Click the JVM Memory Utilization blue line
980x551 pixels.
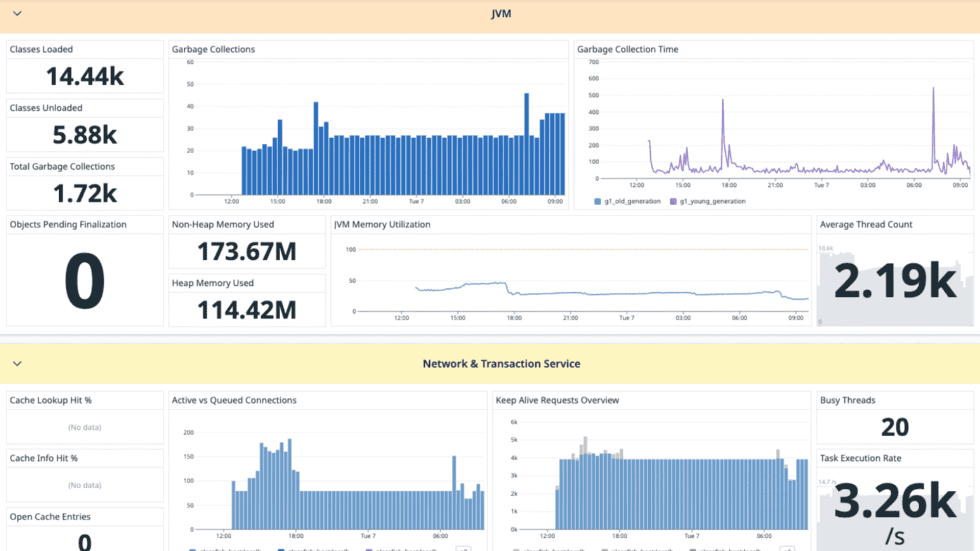[612, 293]
